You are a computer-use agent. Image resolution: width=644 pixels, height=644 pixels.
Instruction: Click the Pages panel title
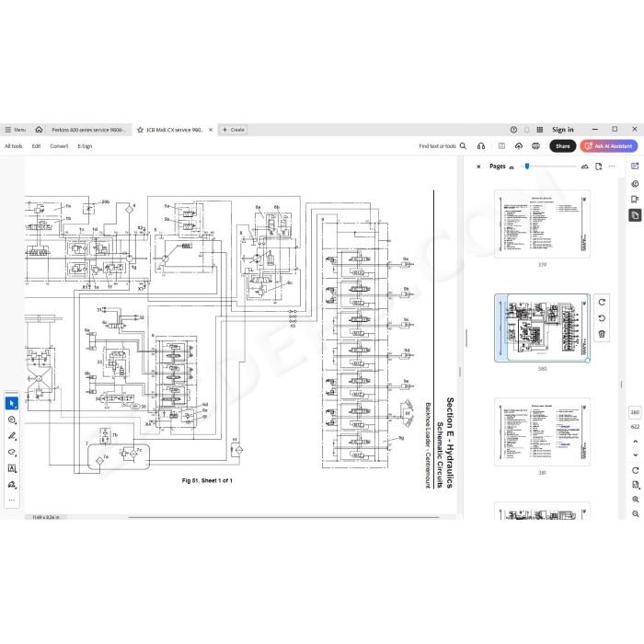pyautogui.click(x=498, y=167)
